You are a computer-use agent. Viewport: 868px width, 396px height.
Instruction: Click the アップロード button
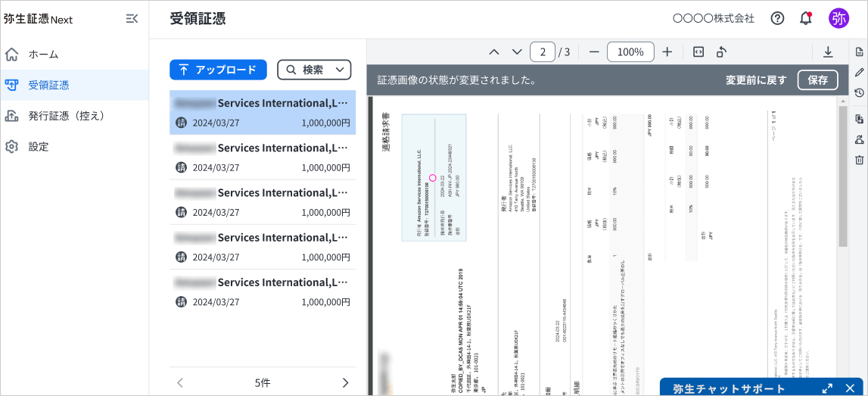218,70
